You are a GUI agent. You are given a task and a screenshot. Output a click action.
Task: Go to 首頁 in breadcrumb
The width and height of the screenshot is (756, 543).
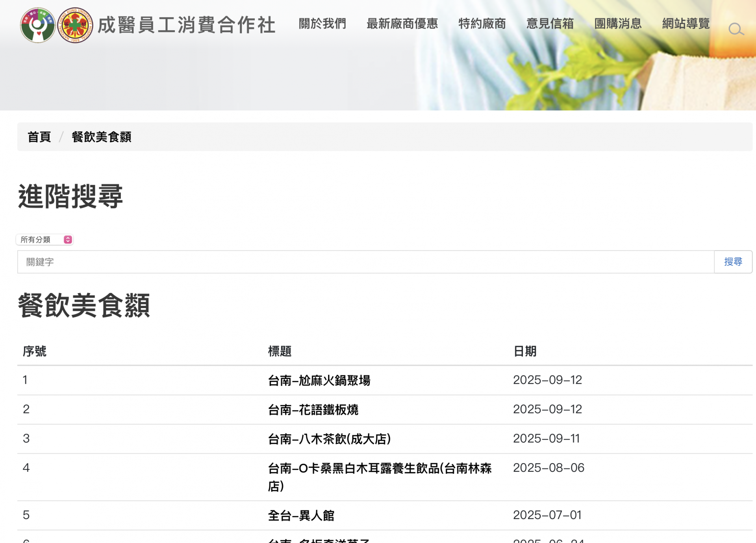[39, 137]
